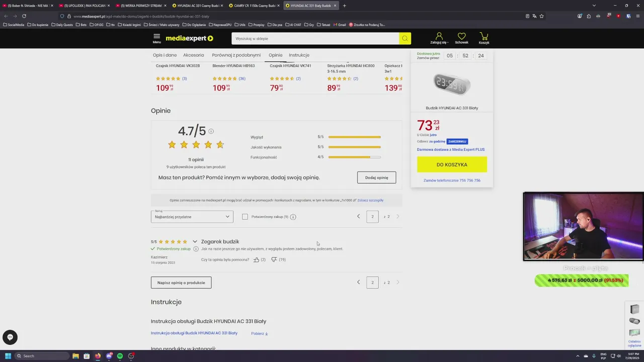This screenshot has width=644, height=362.
Task: Click the thumbs up icon on Kazimierz review
Action: coord(256,259)
